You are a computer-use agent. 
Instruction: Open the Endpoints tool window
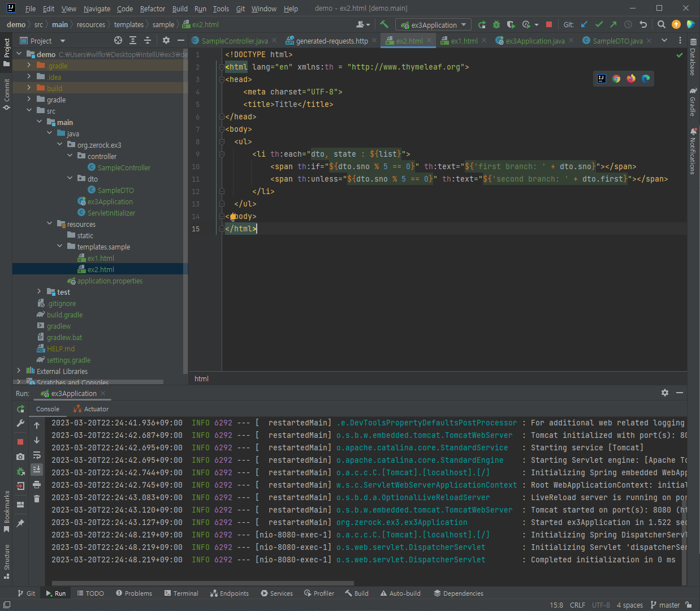(230, 593)
